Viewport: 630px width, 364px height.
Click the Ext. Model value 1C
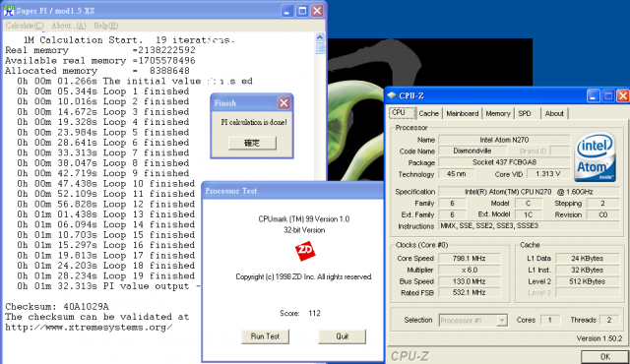tap(528, 214)
